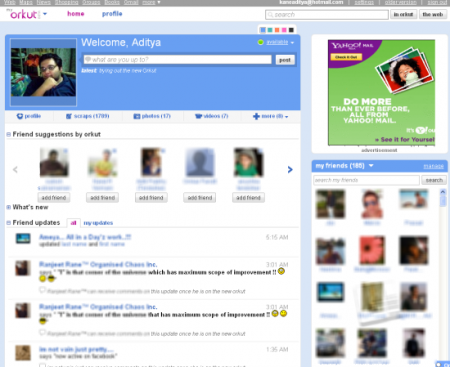The height and width of the screenshot is (367, 450).
Task: Open the Web link in the top bar
Action: point(10,2)
